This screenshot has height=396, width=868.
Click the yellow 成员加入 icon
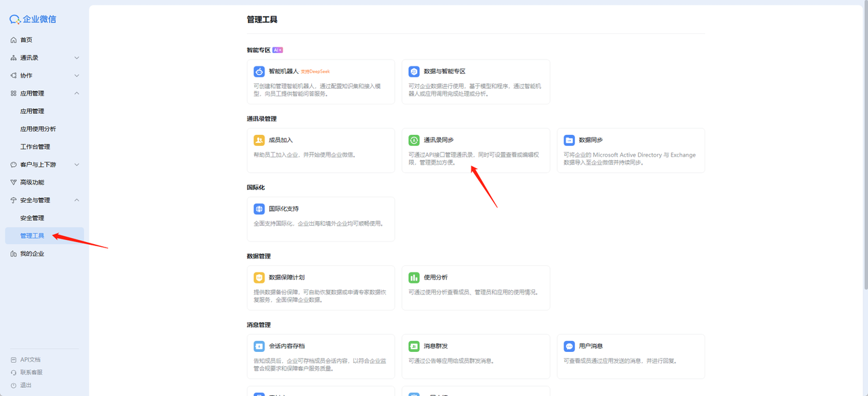click(259, 140)
